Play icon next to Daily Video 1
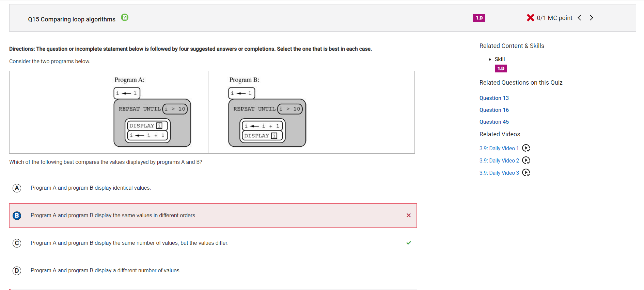644x290 pixels. pos(526,148)
